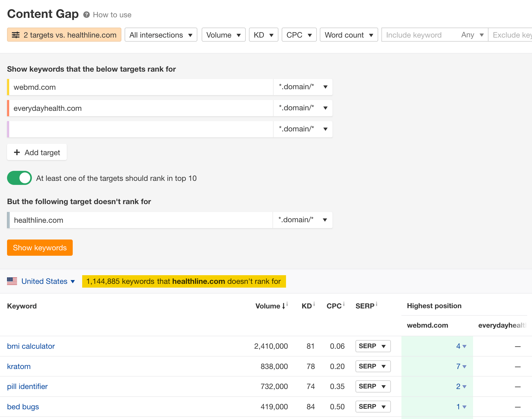Open the bmi calculator keyword link
Screen dimensions: 532x419
(31, 346)
